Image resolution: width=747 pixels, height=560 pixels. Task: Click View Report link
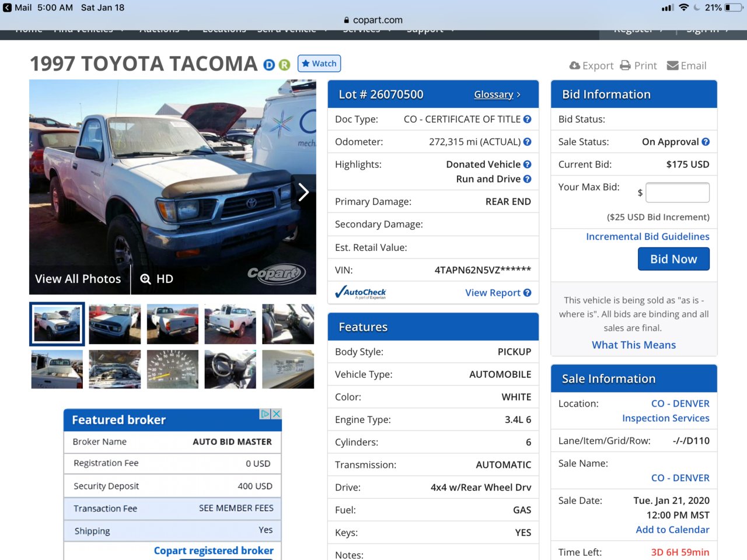(493, 293)
